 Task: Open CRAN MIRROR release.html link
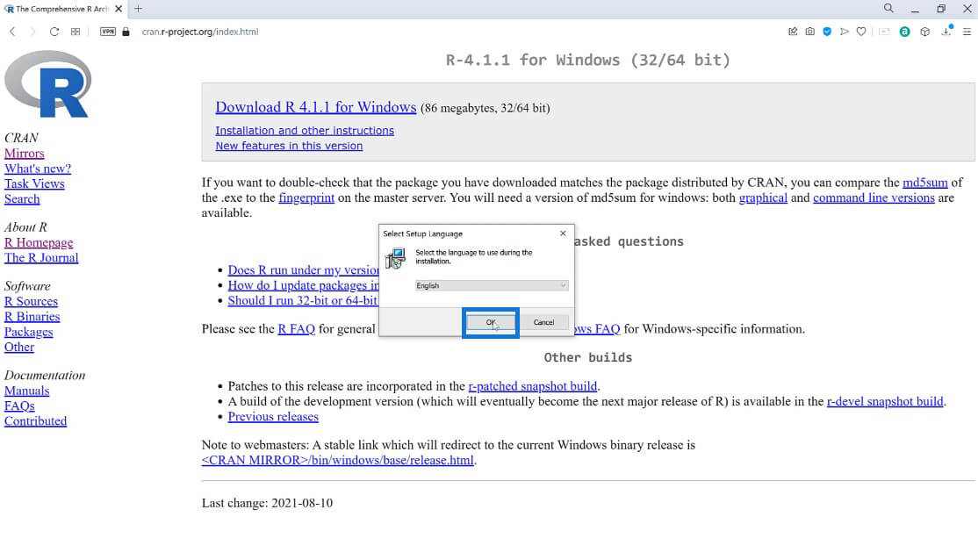pos(337,460)
